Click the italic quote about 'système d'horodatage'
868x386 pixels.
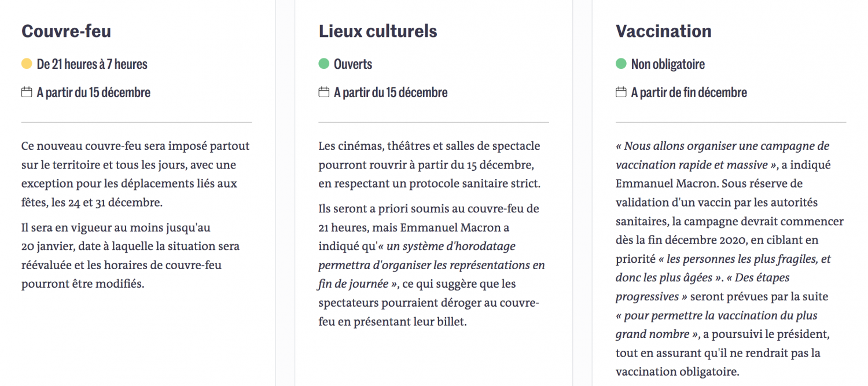(432, 265)
